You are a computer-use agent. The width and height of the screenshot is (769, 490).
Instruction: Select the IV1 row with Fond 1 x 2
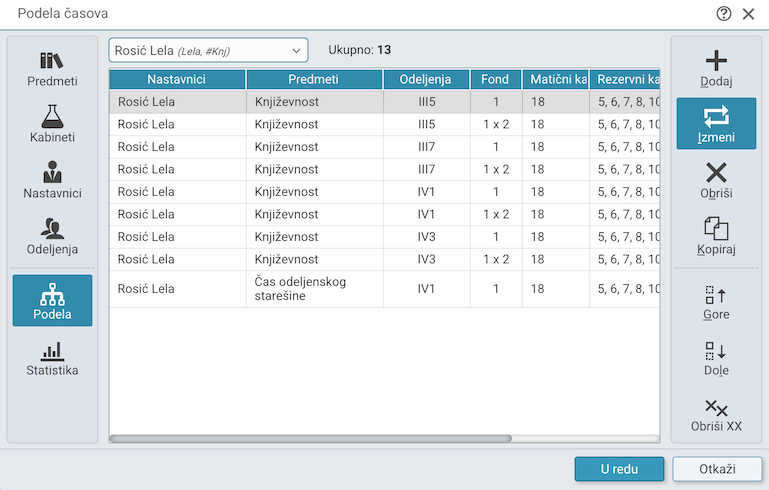coord(384,215)
